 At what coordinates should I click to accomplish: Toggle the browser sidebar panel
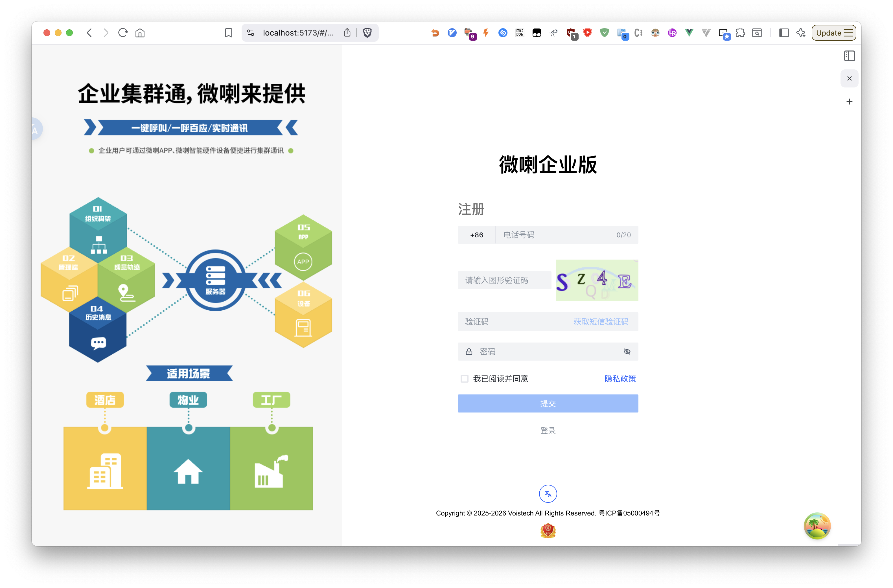784,33
